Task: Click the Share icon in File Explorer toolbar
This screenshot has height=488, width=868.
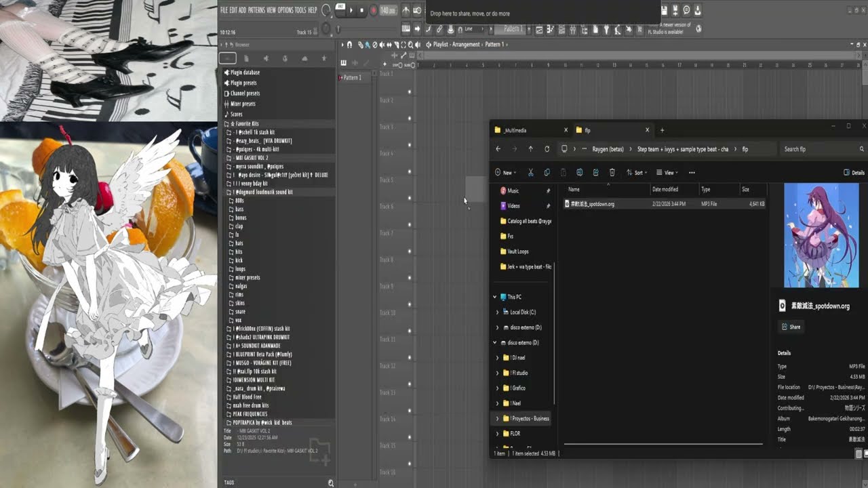Action: coord(595,173)
